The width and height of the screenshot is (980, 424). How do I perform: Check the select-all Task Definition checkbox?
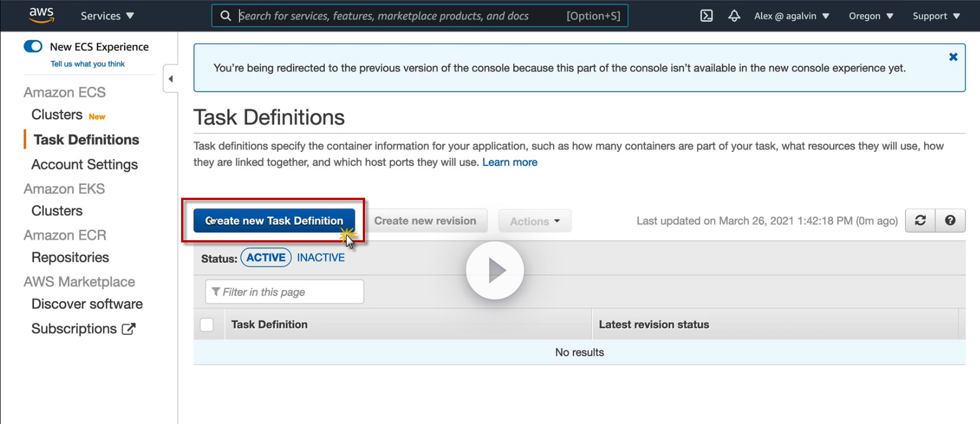point(207,325)
